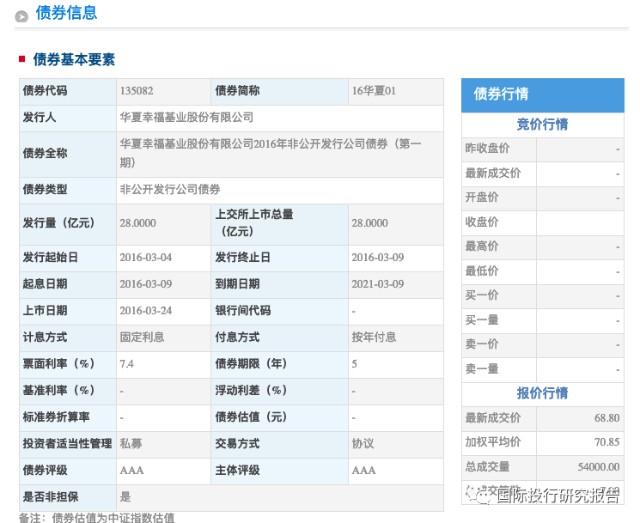Viewport: 640px width, 523px height.
Task: Select the 债券类型 value 非公开发行公司债券
Action: click(x=170, y=189)
